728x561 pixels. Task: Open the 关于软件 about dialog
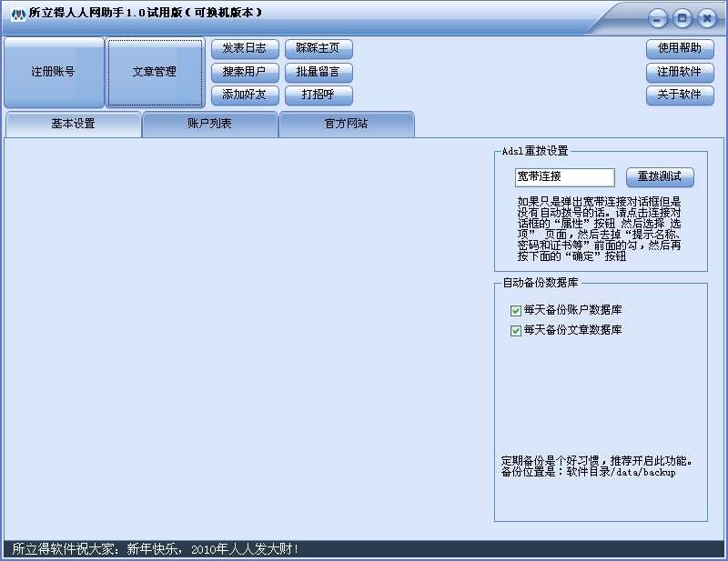(x=678, y=95)
